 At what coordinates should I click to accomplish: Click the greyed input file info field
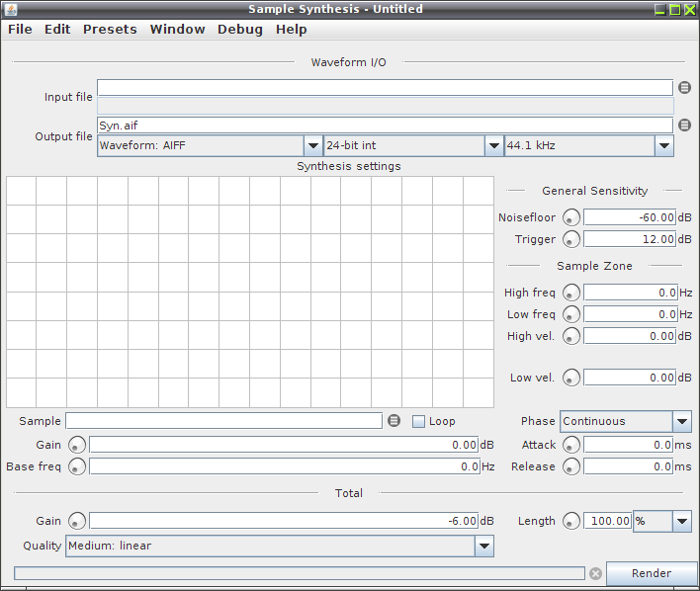coord(386,106)
